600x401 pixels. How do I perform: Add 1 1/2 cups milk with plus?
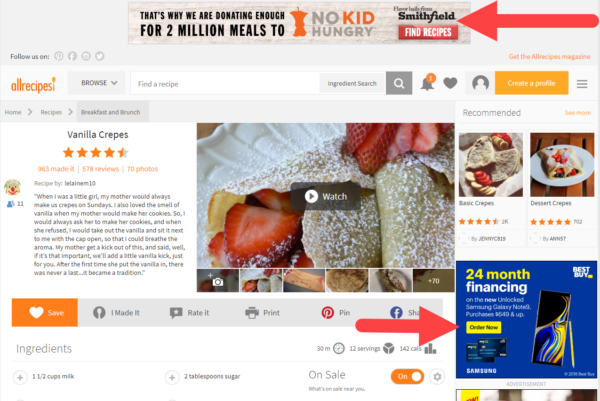tap(20, 377)
